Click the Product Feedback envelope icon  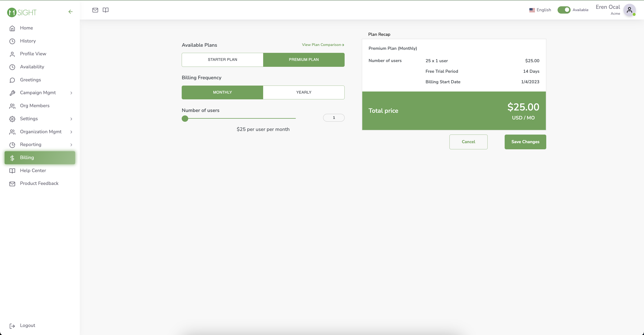(x=12, y=184)
